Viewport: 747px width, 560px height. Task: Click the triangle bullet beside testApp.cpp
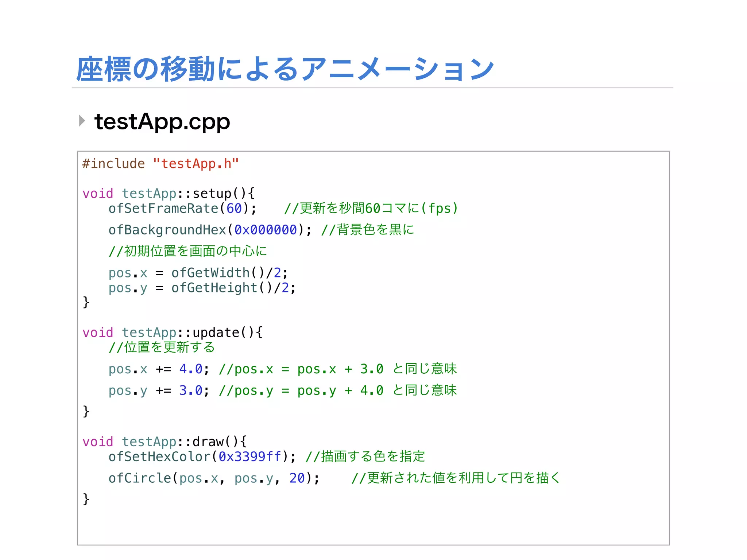(82, 121)
